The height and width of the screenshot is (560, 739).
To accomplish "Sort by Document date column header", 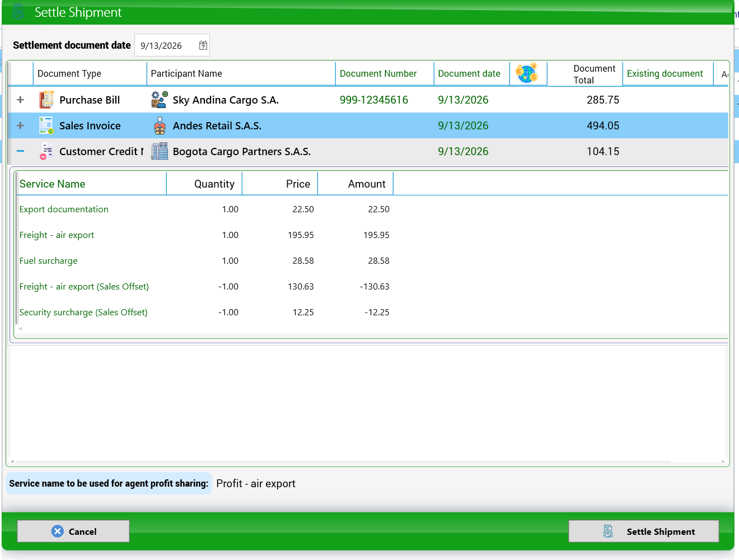I will (472, 73).
